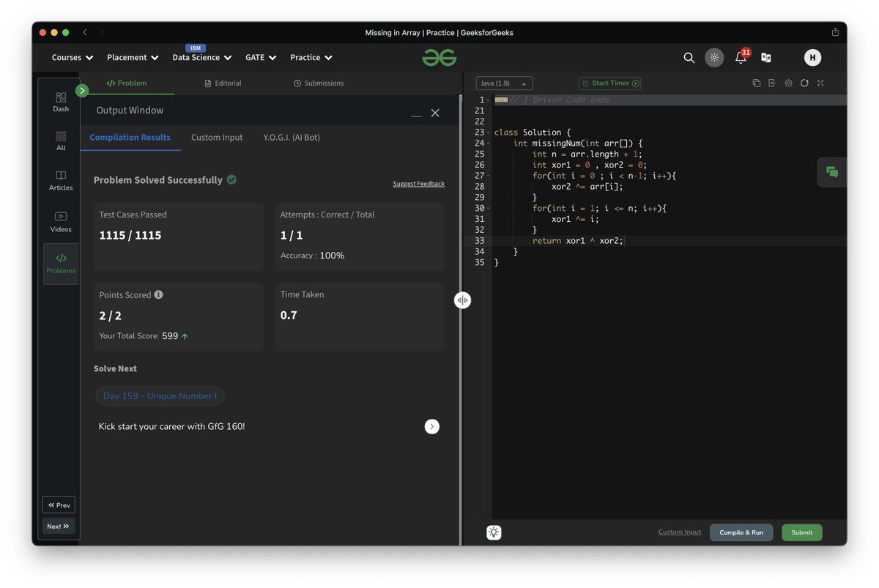
Task: Open the H profile avatar
Action: pyautogui.click(x=812, y=58)
